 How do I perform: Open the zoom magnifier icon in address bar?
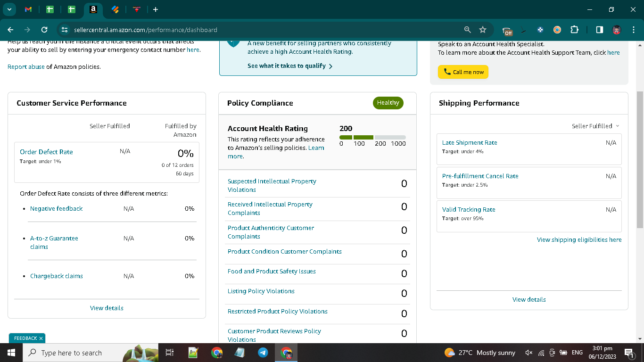click(467, 30)
